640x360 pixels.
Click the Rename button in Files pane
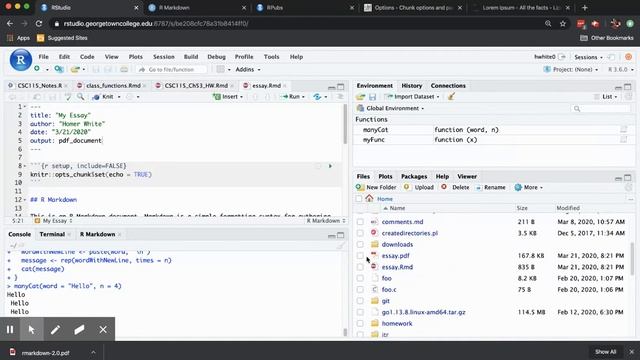click(490, 187)
